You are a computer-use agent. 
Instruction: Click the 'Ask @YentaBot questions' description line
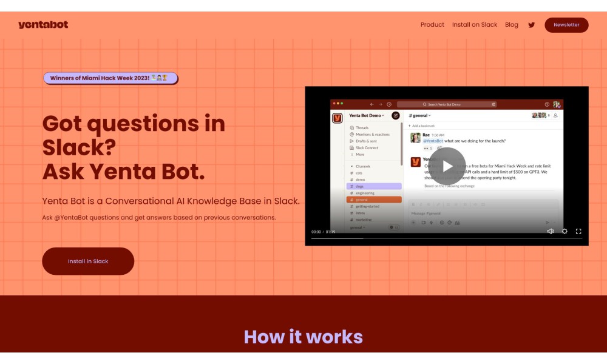pos(158,217)
